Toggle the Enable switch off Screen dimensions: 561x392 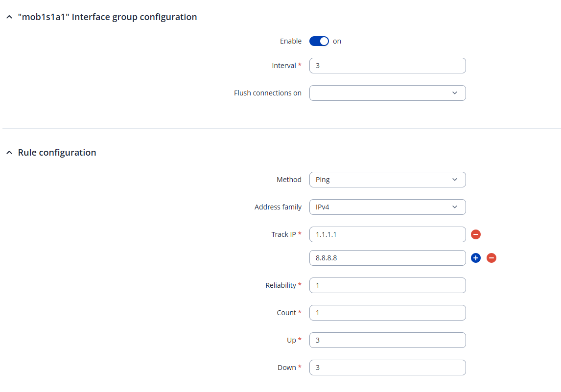tap(319, 41)
